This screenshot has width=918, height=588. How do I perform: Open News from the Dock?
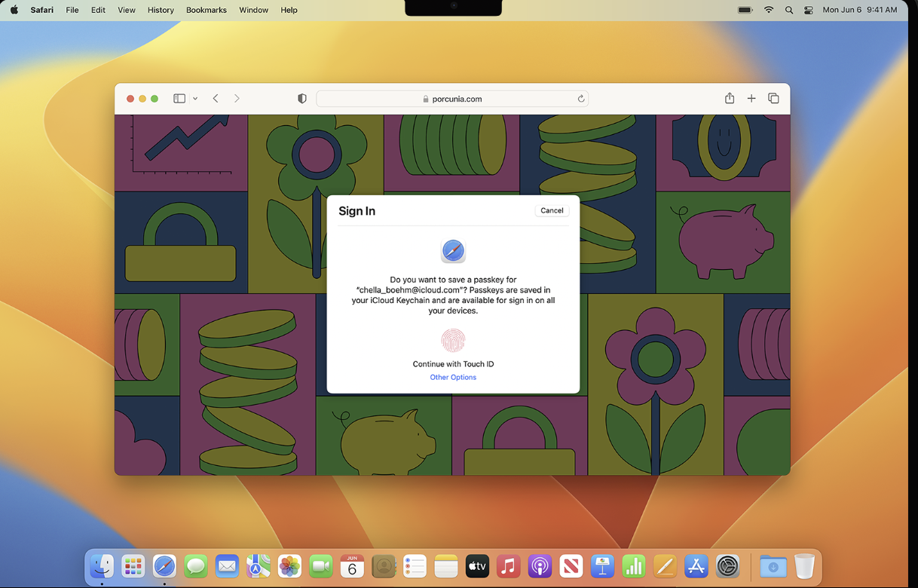point(571,565)
